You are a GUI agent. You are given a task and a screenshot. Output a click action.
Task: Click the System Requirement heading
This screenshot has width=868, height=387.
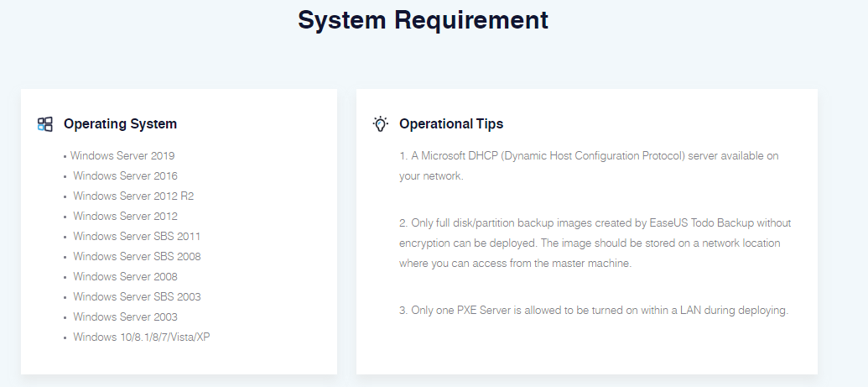pyautogui.click(x=423, y=20)
